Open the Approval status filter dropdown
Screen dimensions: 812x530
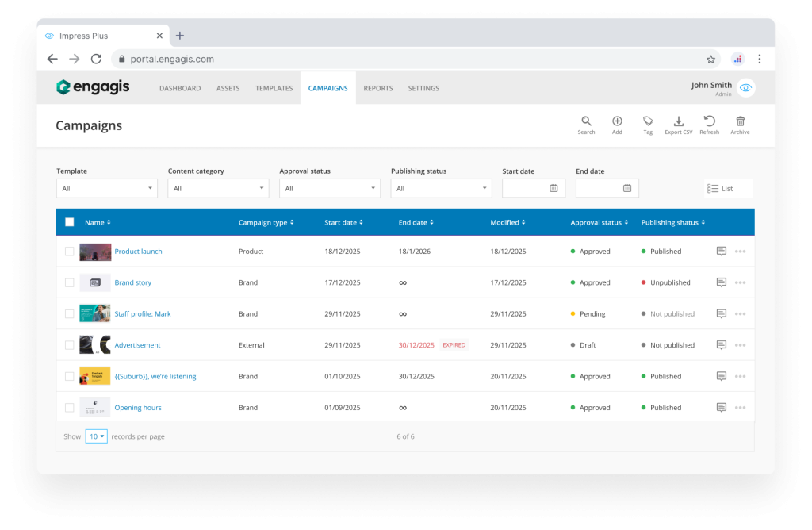(329, 189)
